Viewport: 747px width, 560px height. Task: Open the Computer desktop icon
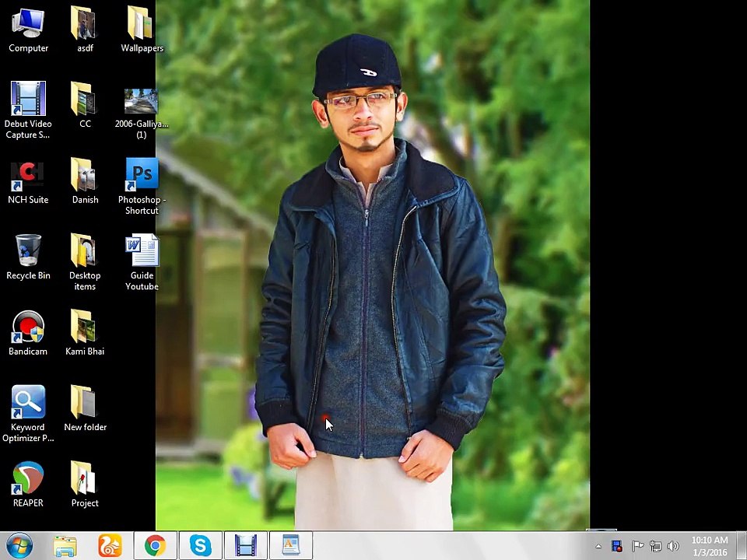point(28,30)
